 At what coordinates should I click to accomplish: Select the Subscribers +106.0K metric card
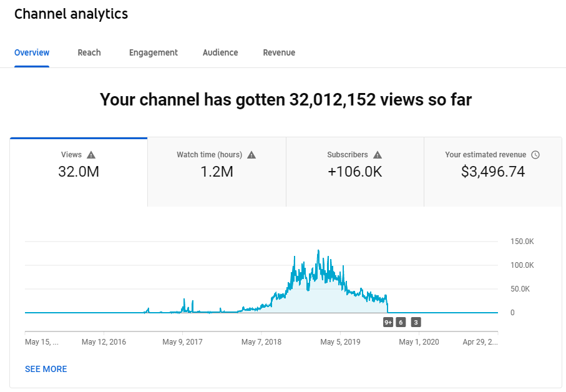point(355,172)
